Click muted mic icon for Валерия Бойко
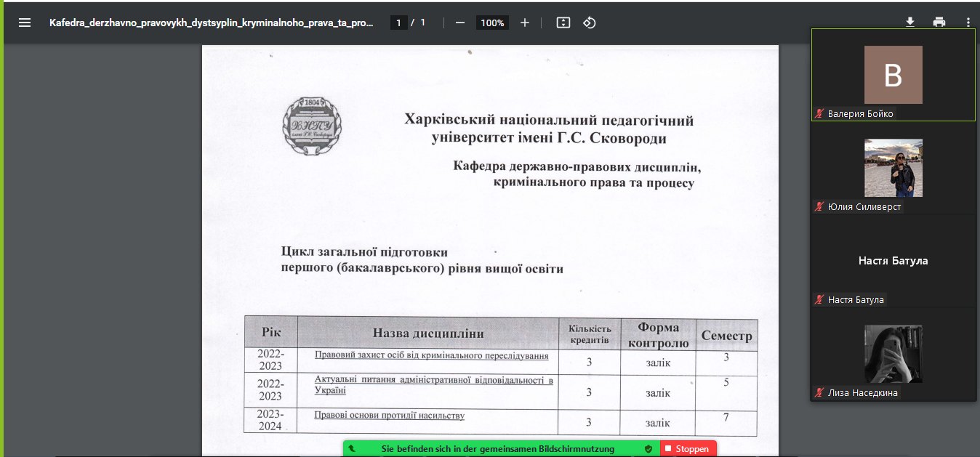Image resolution: width=980 pixels, height=457 pixels. coord(820,113)
